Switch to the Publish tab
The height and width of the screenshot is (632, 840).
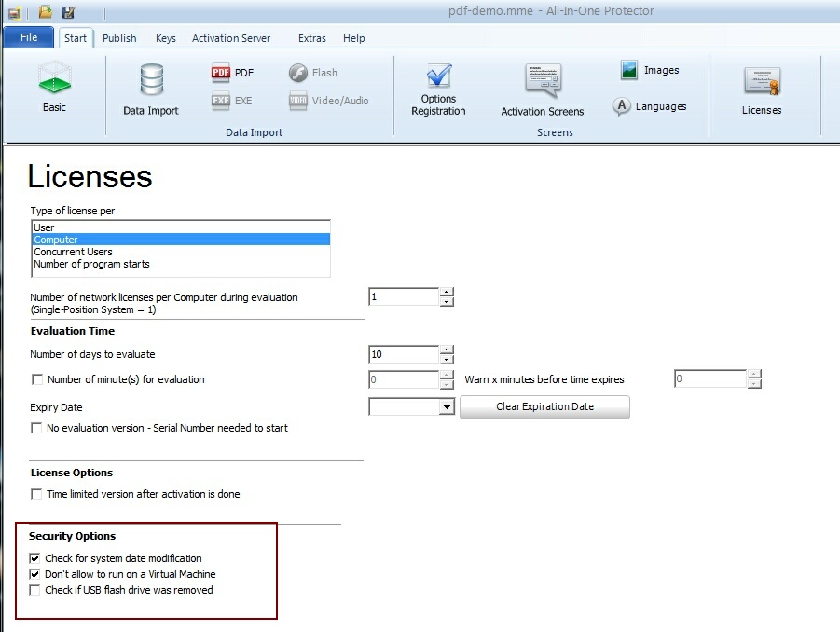point(119,38)
